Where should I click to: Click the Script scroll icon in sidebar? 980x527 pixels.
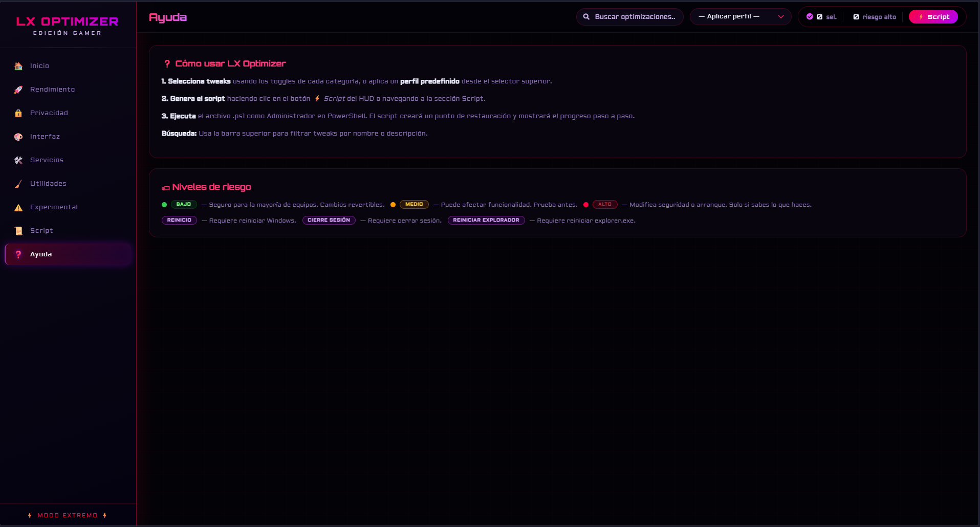tap(18, 231)
